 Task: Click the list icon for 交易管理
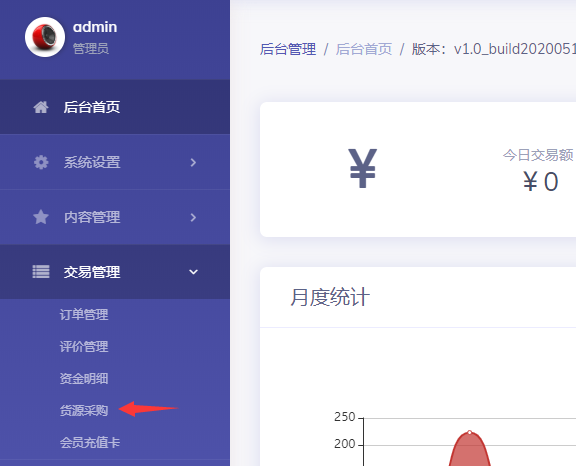click(41, 272)
